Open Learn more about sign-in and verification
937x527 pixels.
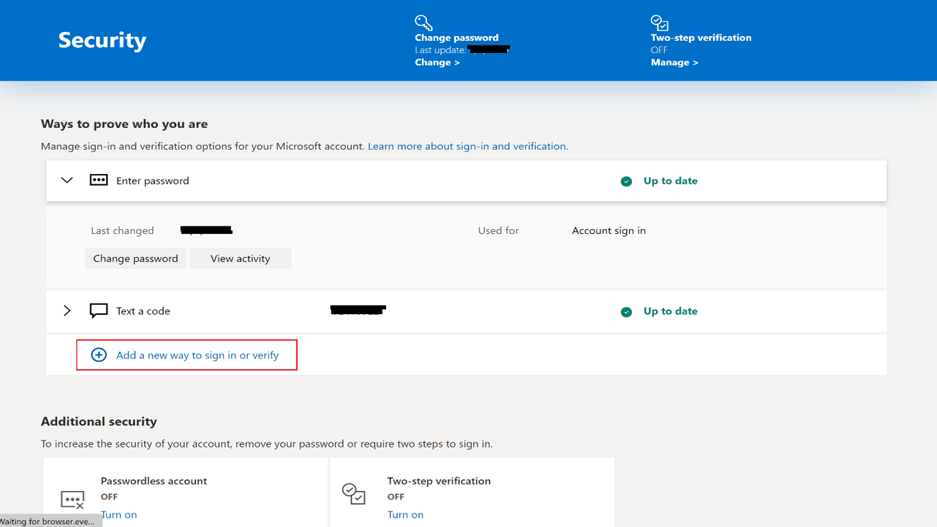467,146
